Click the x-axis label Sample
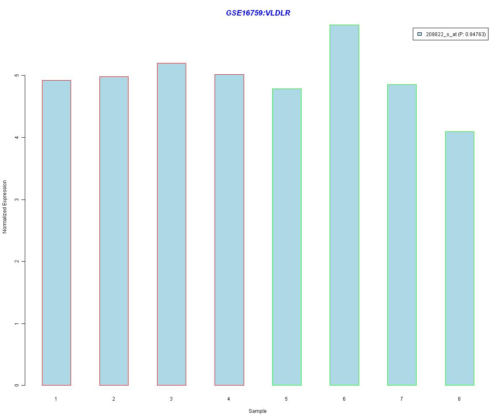This screenshot has width=504, height=420. pos(257,411)
